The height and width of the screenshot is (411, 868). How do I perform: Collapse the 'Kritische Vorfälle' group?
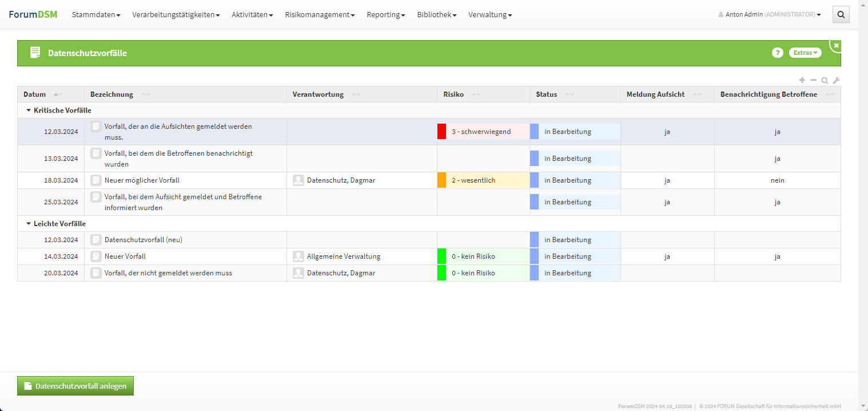tap(29, 110)
